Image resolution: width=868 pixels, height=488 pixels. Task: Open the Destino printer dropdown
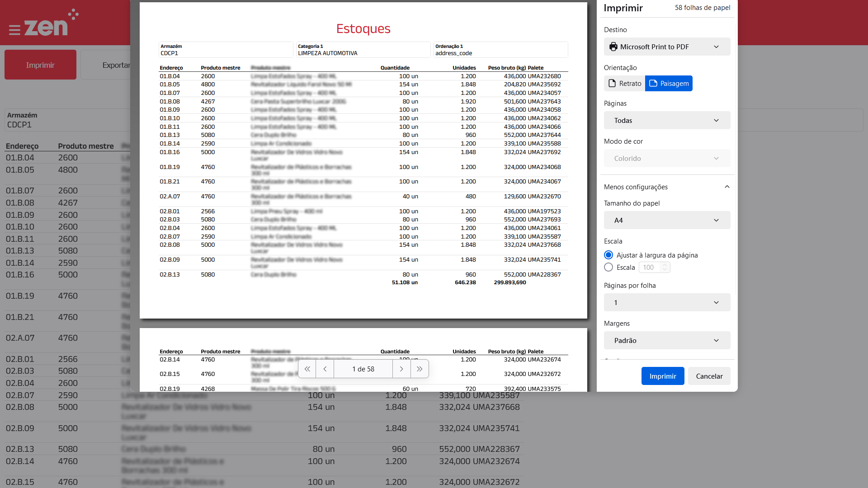667,47
